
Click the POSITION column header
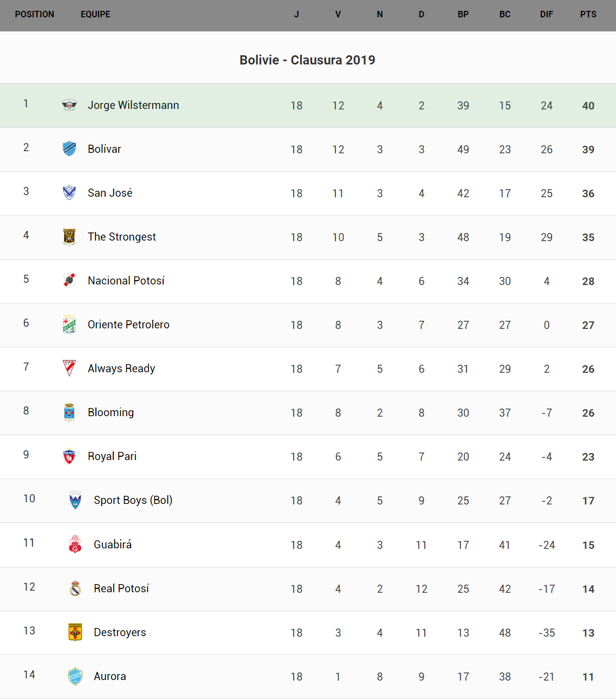point(35,15)
